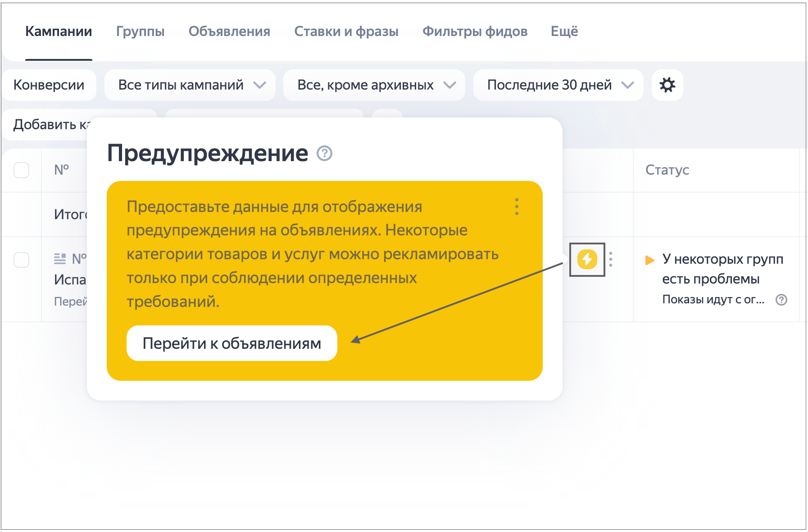This screenshot has height=532, width=808.
Task: Open the gear settings icon
Action: point(667,85)
